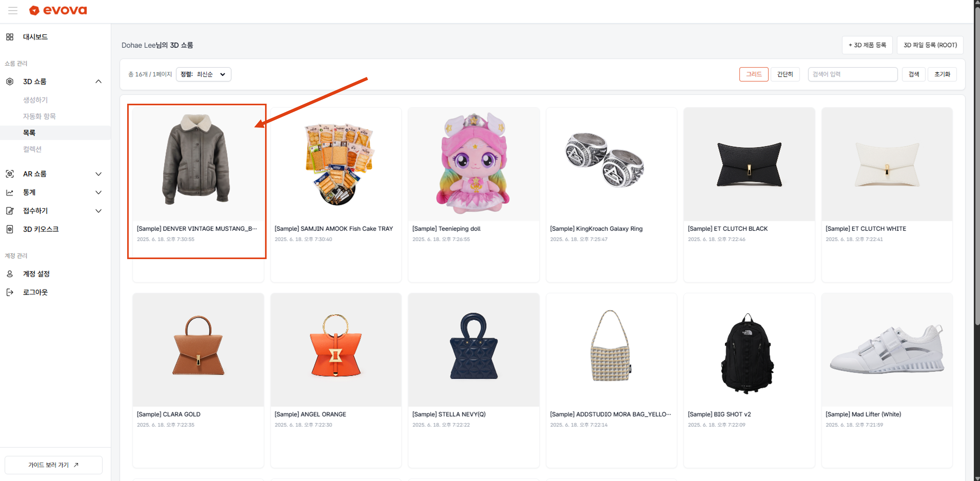Screen dimensions: 980x481
Task: Click the AR 쇼룸 icon in sidebar
Action: click(x=10, y=174)
